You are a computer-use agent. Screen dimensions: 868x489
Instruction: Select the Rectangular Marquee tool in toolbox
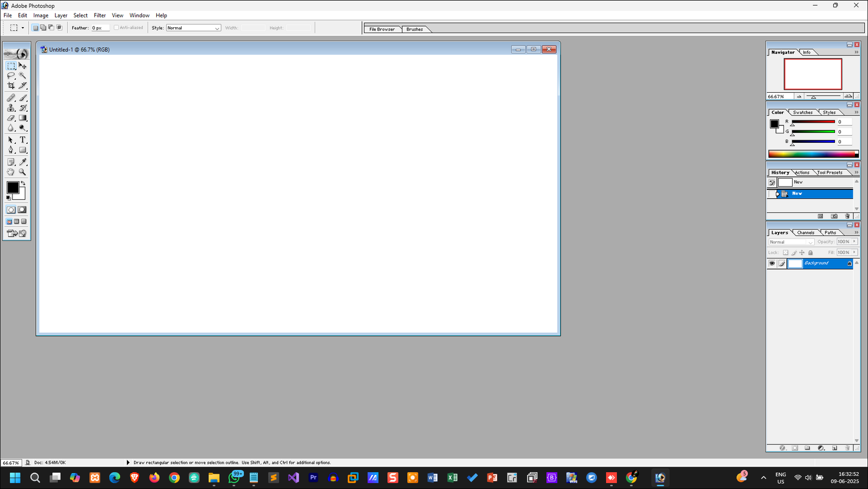(11, 66)
